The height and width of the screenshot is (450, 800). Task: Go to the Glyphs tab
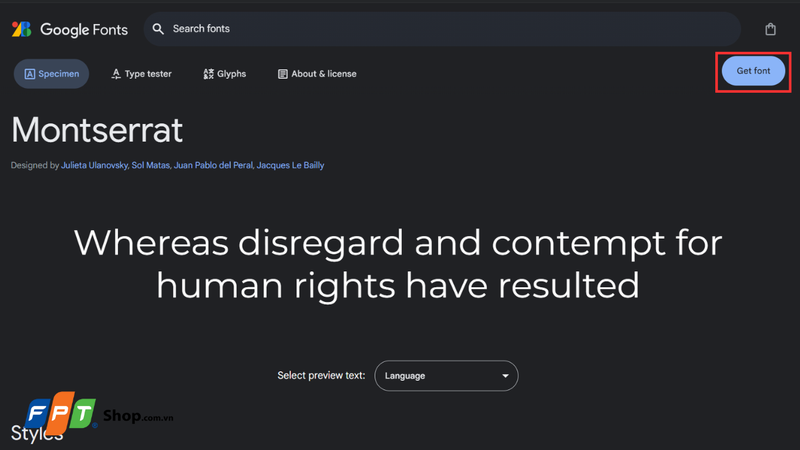(225, 73)
